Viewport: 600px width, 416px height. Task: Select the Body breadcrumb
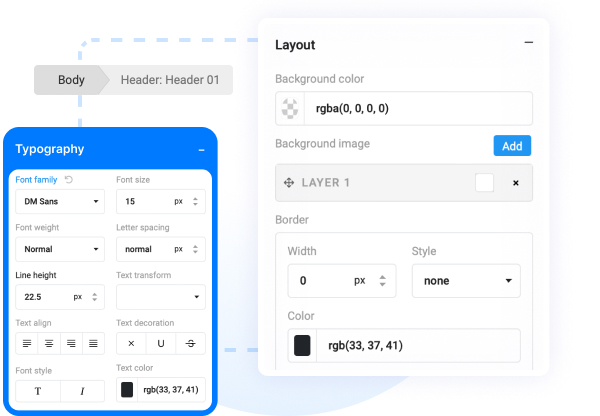[x=71, y=80]
